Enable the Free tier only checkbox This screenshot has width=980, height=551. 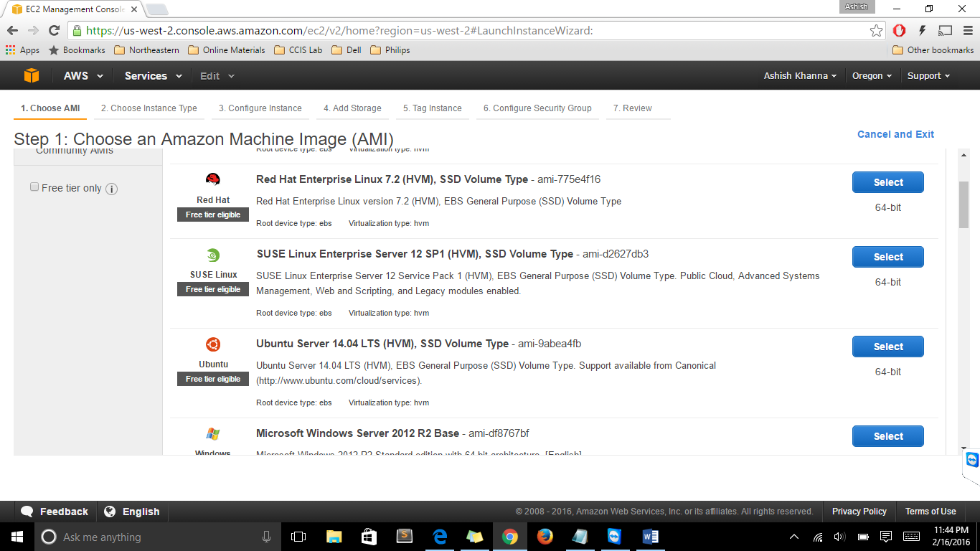coord(34,187)
